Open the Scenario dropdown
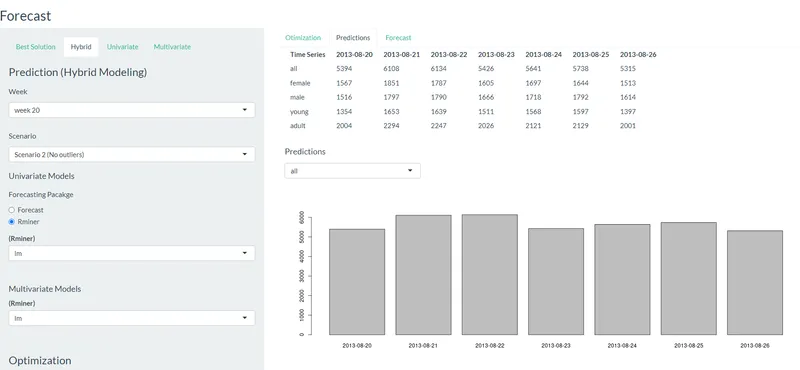 click(132, 154)
